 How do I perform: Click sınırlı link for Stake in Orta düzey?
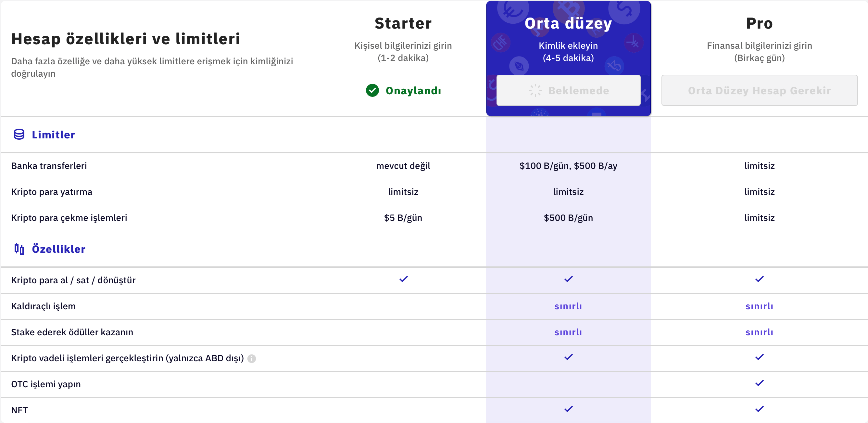point(568,332)
